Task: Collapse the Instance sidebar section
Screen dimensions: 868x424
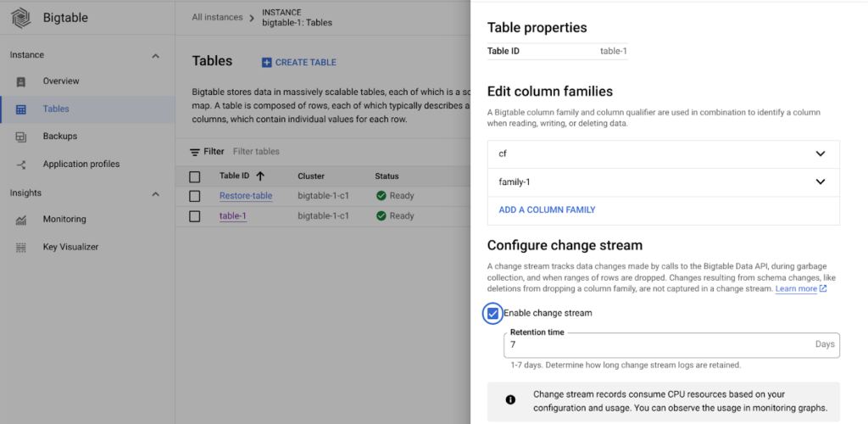Action: (155, 56)
